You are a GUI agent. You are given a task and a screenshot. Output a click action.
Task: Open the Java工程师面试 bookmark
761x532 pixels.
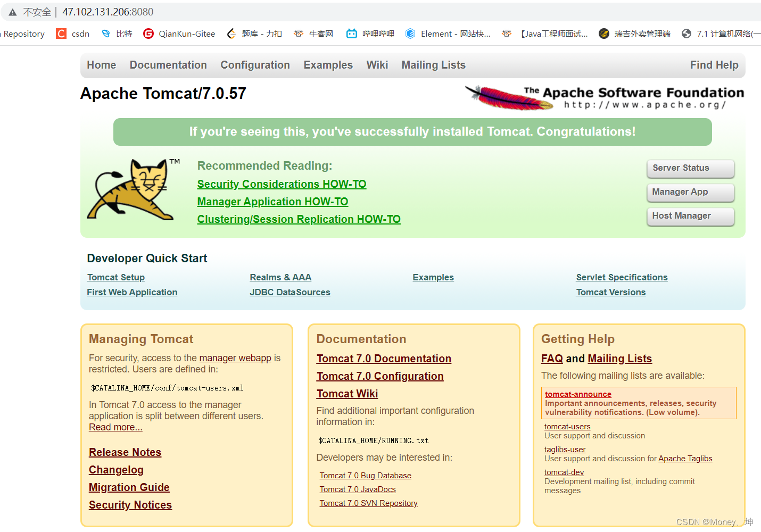[545, 34]
